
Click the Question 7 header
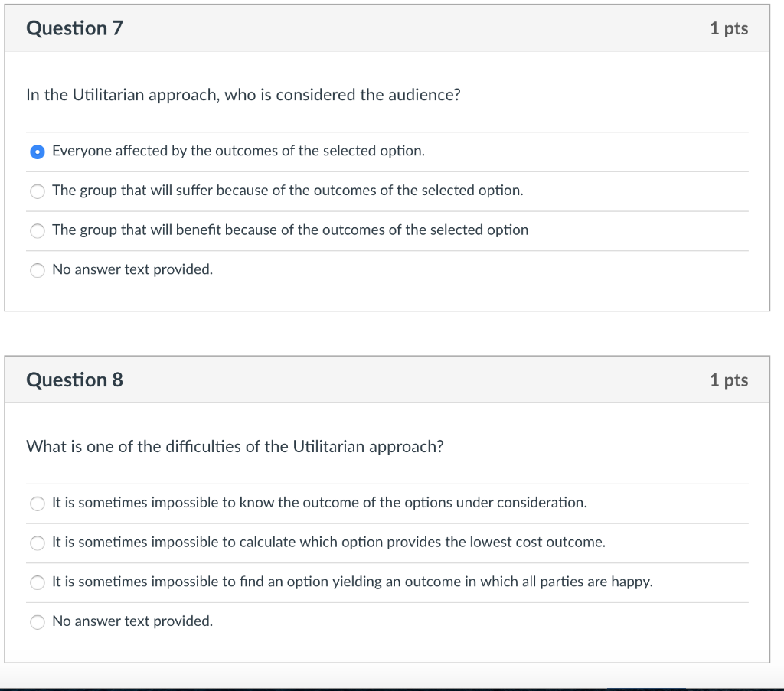point(74,28)
